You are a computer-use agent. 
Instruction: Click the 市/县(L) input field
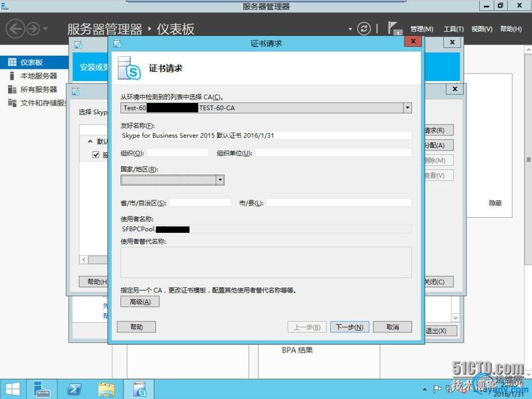point(339,203)
